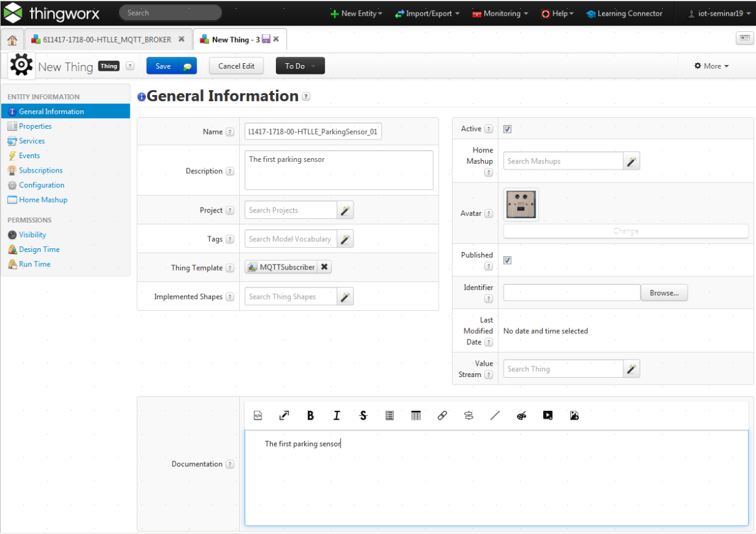Insert horizontal line in documentation editor
The image size is (756, 534).
click(x=495, y=415)
